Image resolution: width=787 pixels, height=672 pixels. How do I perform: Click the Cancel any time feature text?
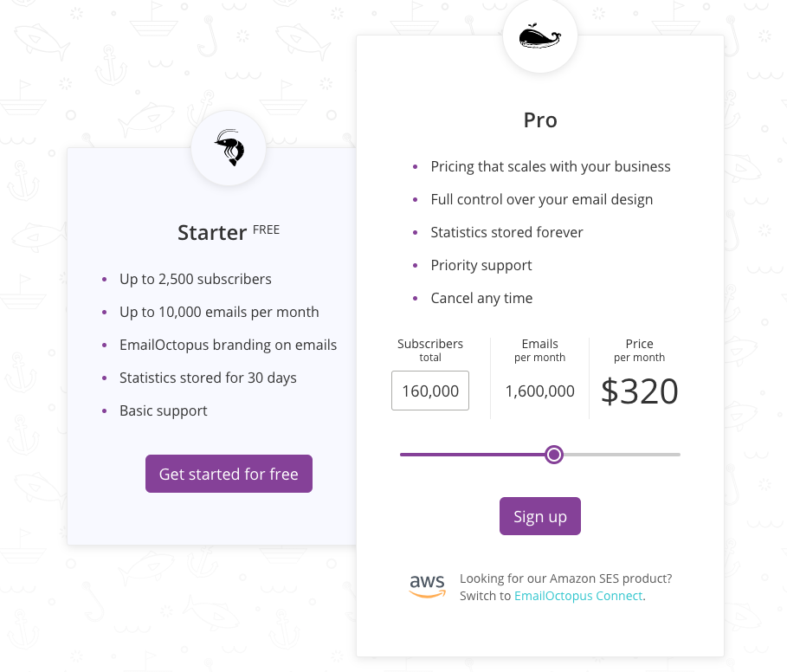coord(481,298)
